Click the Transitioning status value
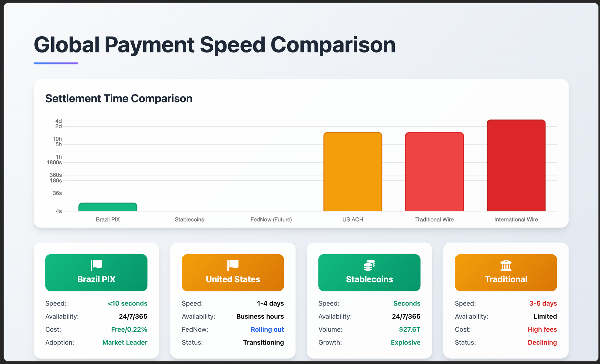The height and width of the screenshot is (364, 600). (x=263, y=342)
